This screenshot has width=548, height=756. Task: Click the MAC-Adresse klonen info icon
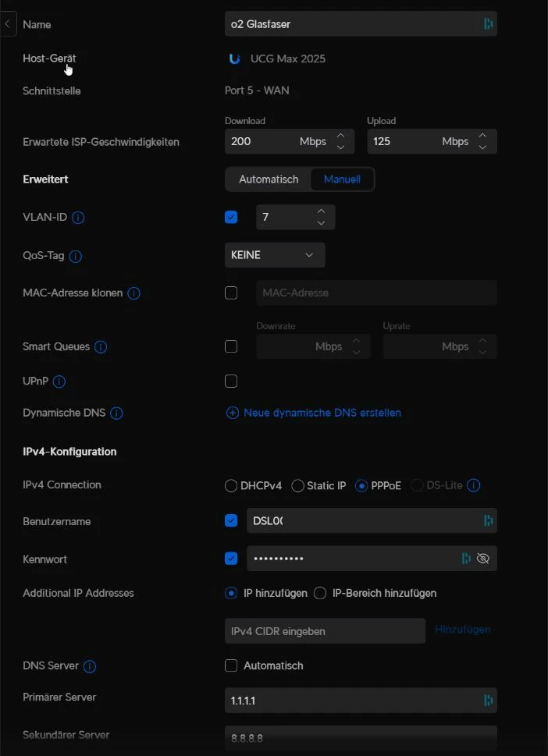coord(133,293)
